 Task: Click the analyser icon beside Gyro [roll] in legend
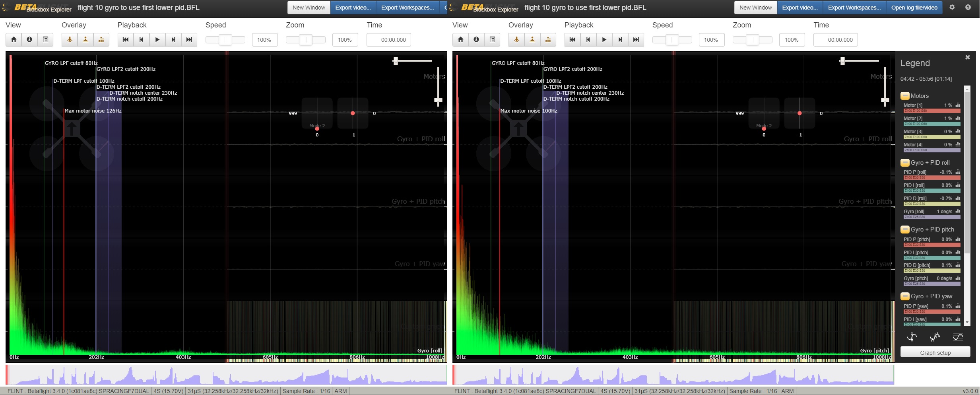[958, 212]
